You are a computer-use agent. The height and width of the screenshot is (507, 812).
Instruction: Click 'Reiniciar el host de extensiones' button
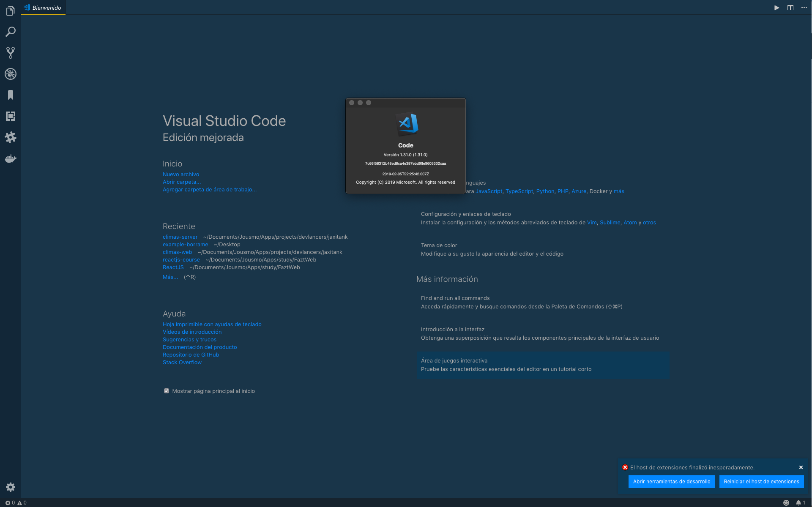(x=761, y=482)
